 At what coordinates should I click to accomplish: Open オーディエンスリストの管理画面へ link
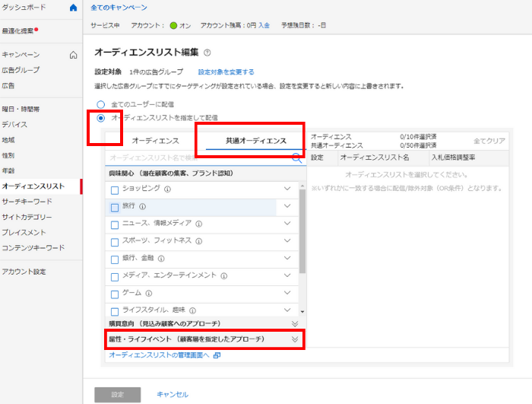(159, 355)
